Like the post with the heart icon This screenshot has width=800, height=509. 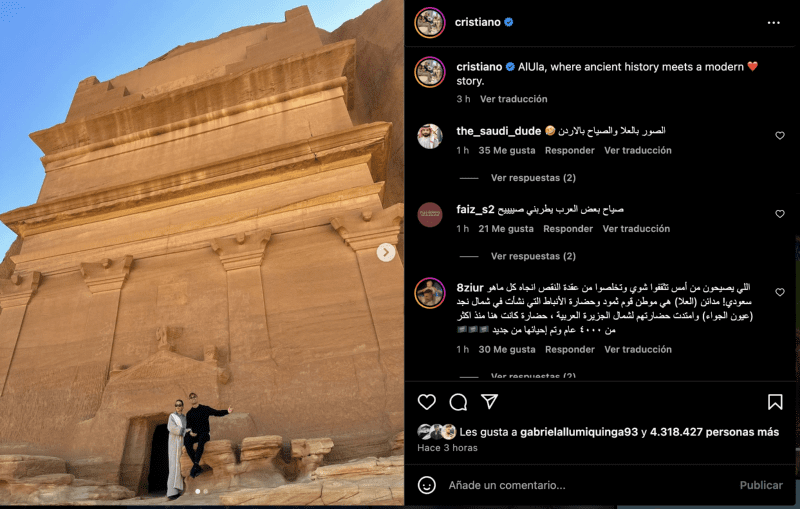pyautogui.click(x=427, y=402)
